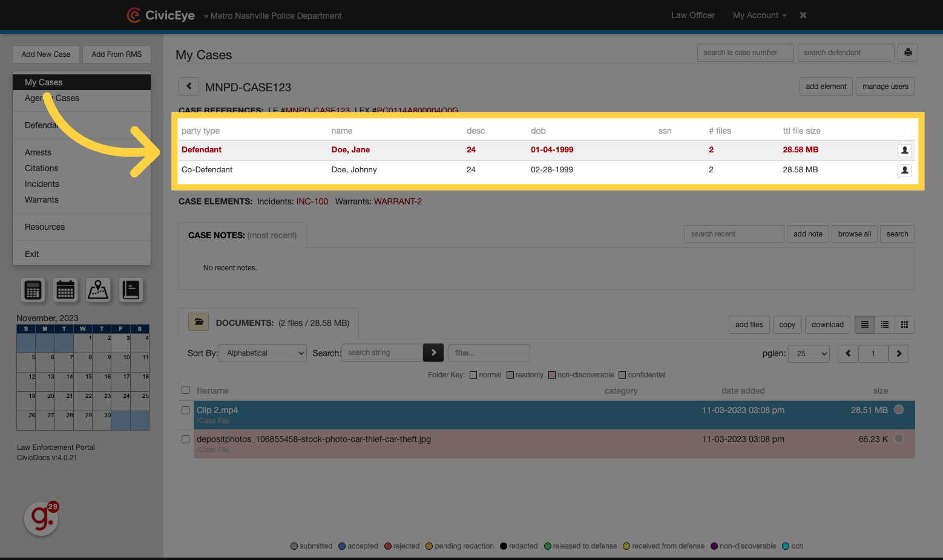
Task: Open the calendar tool icon
Action: (65, 290)
